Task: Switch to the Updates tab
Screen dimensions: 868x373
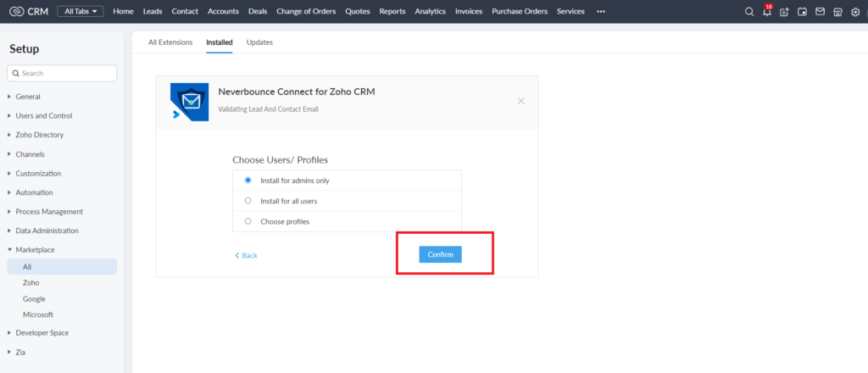Action: 259,42
